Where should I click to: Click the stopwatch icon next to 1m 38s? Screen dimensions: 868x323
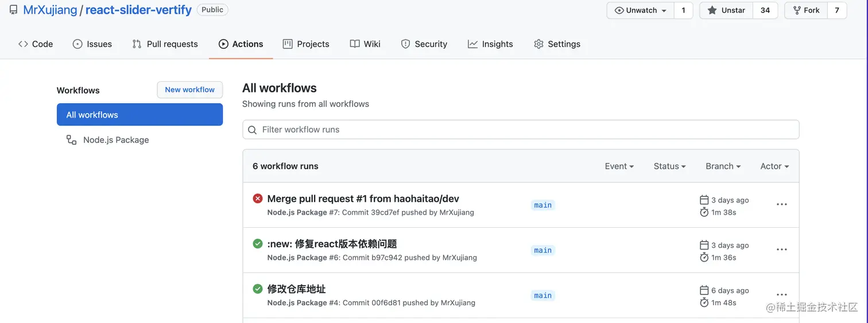[704, 212]
